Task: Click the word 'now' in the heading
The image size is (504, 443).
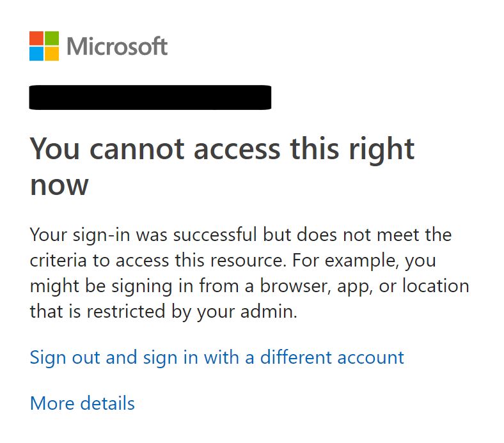Action: [x=59, y=185]
